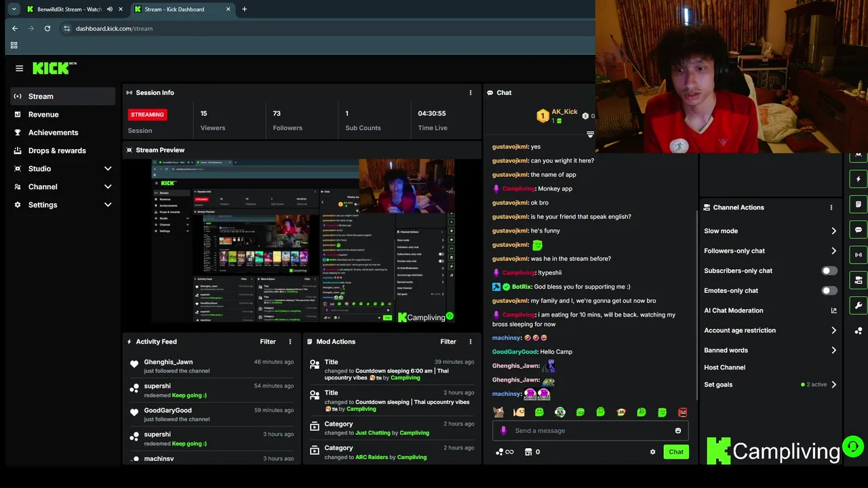Screen dimensions: 868x488
Task: Insert the cat emote from quick emotes
Action: [498, 412]
